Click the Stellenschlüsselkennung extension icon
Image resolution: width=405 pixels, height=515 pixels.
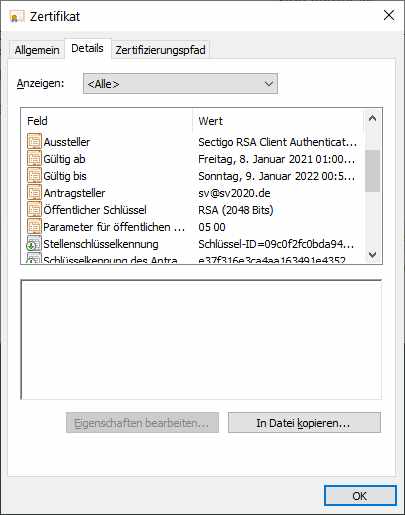(34, 244)
